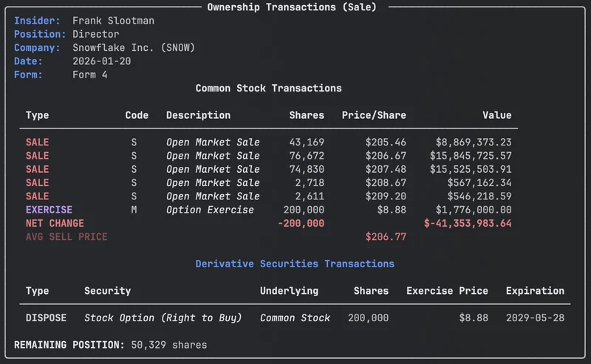Click the 'Derivative Securities Transactions' heading
This screenshot has width=591, height=364.
click(295, 264)
